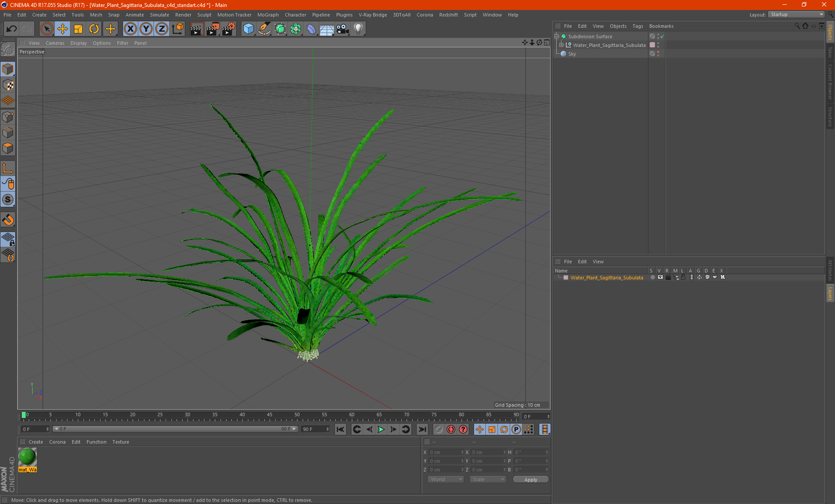Switch to Points mode

pyautogui.click(x=8, y=117)
